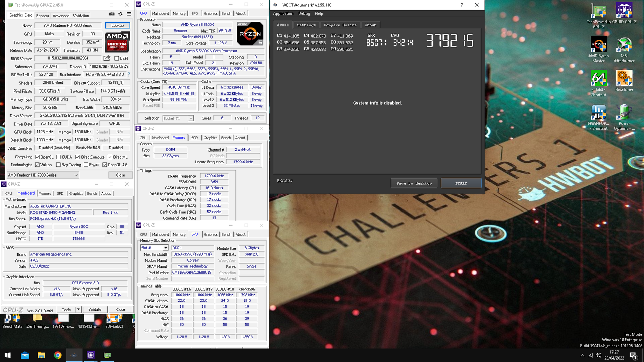Open Sensors tab in GPU-Z
Screen dimensions: 644x362
click(42, 16)
